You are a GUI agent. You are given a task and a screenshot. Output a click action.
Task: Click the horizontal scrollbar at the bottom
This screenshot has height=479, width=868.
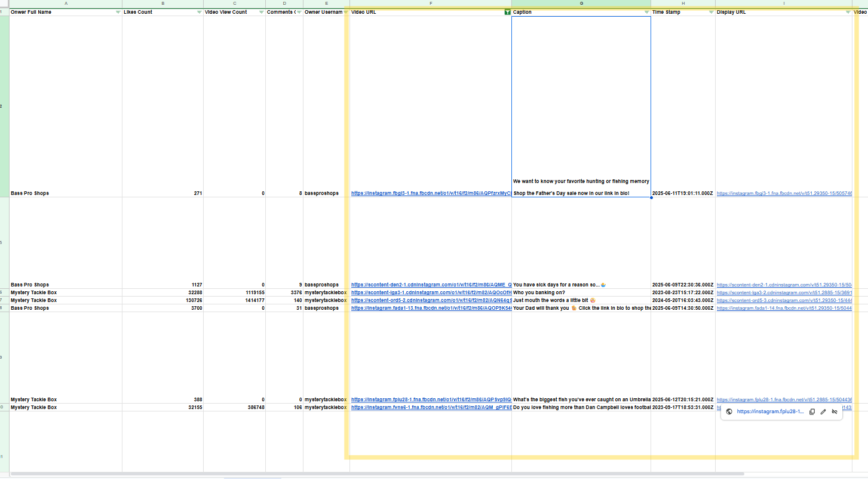[378, 474]
